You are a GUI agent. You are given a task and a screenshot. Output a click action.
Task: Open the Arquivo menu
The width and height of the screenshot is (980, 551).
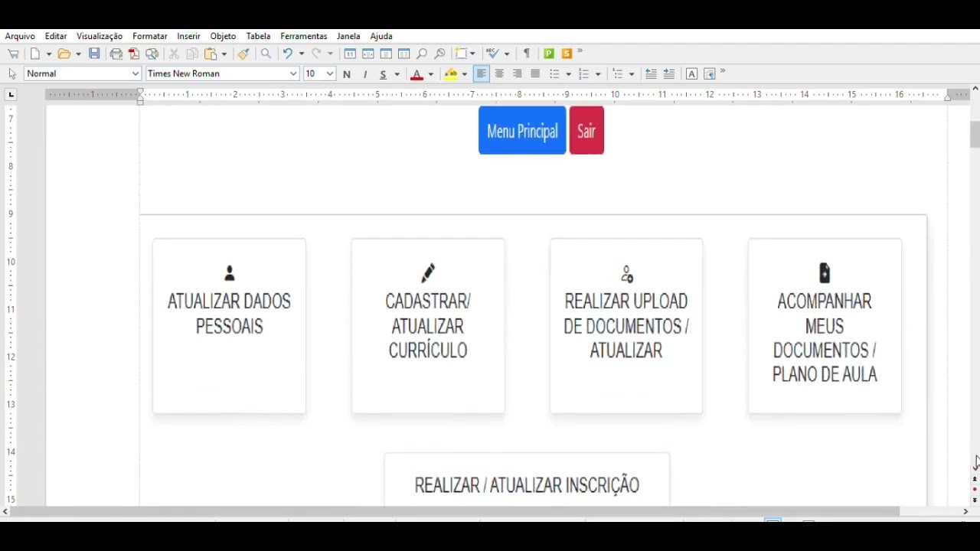pos(20,36)
